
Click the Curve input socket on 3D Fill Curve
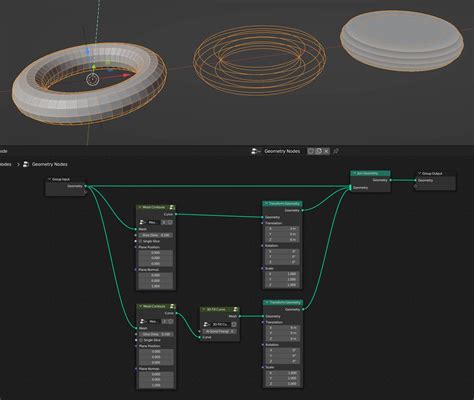pyautogui.click(x=200, y=337)
